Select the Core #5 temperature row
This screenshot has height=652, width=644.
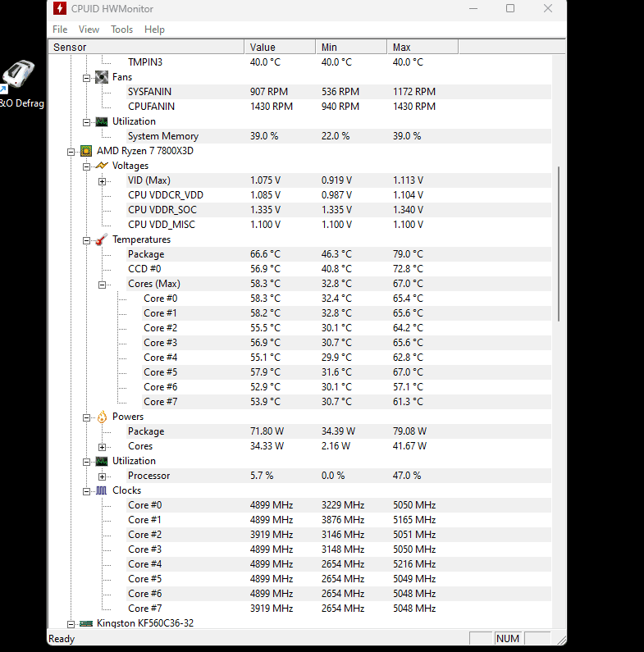coord(346,372)
